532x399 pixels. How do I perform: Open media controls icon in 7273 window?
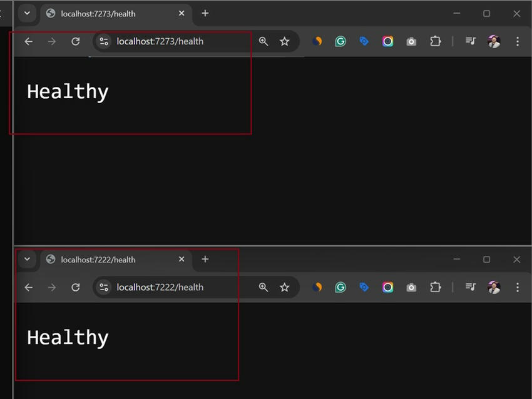[471, 41]
